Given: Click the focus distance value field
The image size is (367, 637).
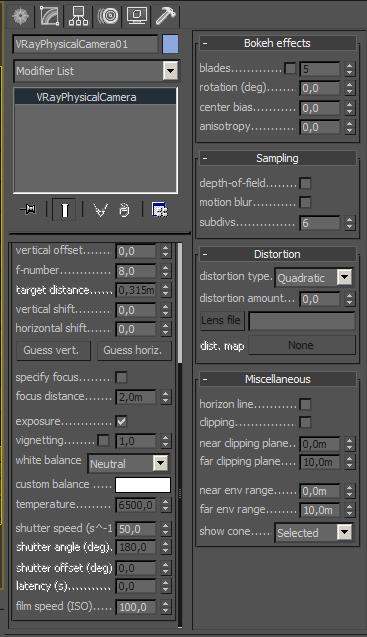Looking at the screenshot, I should [136, 397].
